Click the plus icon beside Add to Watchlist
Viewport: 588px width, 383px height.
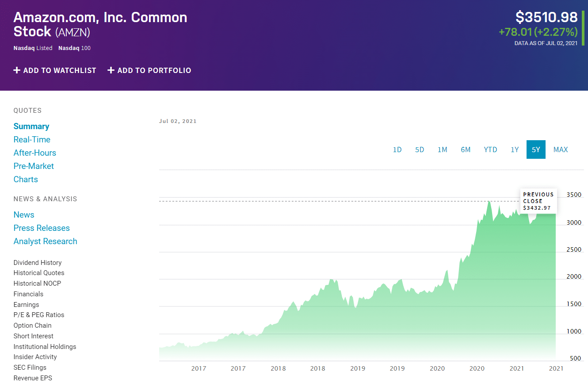[x=17, y=70]
